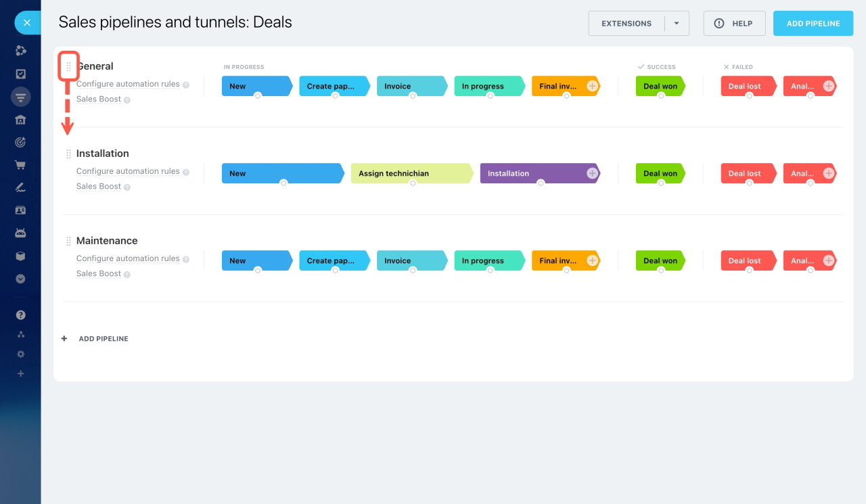Open the settings gear in the sidebar
866x504 pixels.
pyautogui.click(x=20, y=353)
